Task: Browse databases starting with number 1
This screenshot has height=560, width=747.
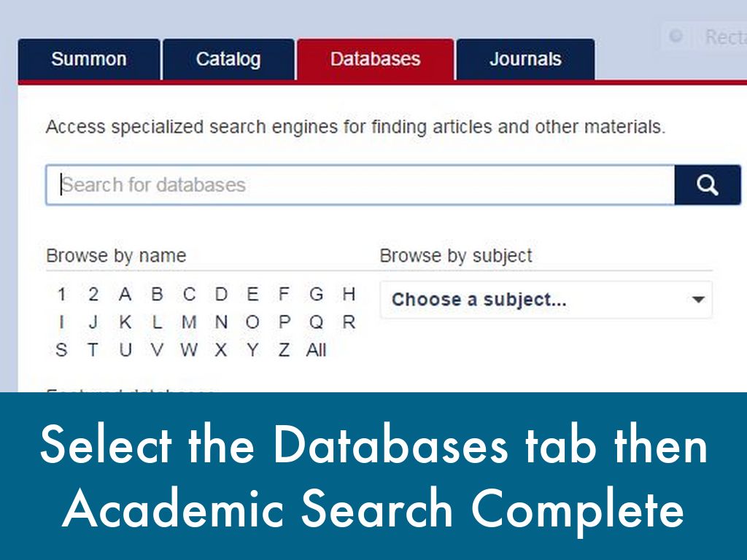Action: [x=61, y=295]
